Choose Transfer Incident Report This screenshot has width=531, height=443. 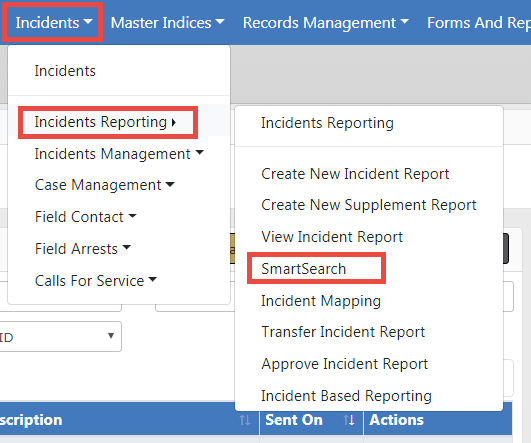(x=343, y=332)
